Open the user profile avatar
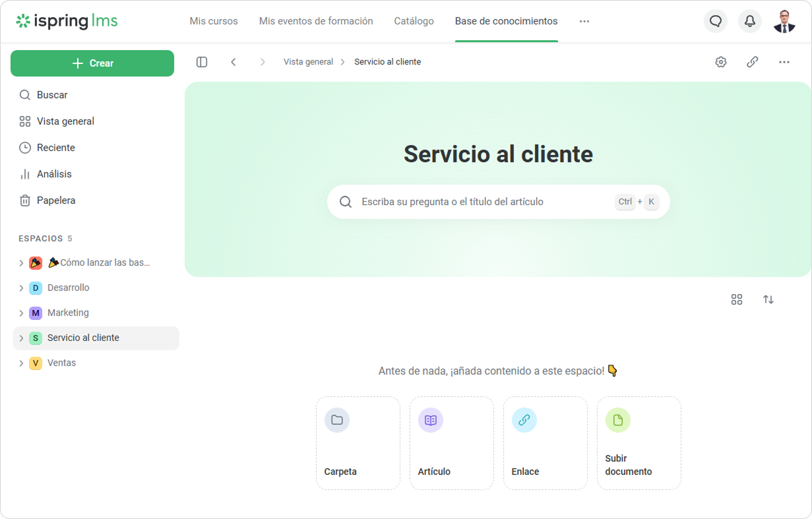 tap(784, 21)
